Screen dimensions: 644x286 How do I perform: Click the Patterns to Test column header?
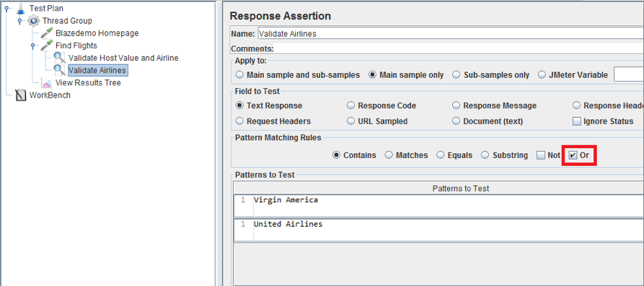pyautogui.click(x=438, y=188)
